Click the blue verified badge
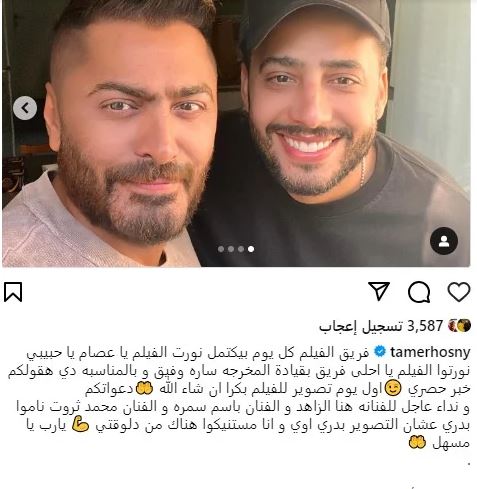The height and width of the screenshot is (489, 477). 380,352
